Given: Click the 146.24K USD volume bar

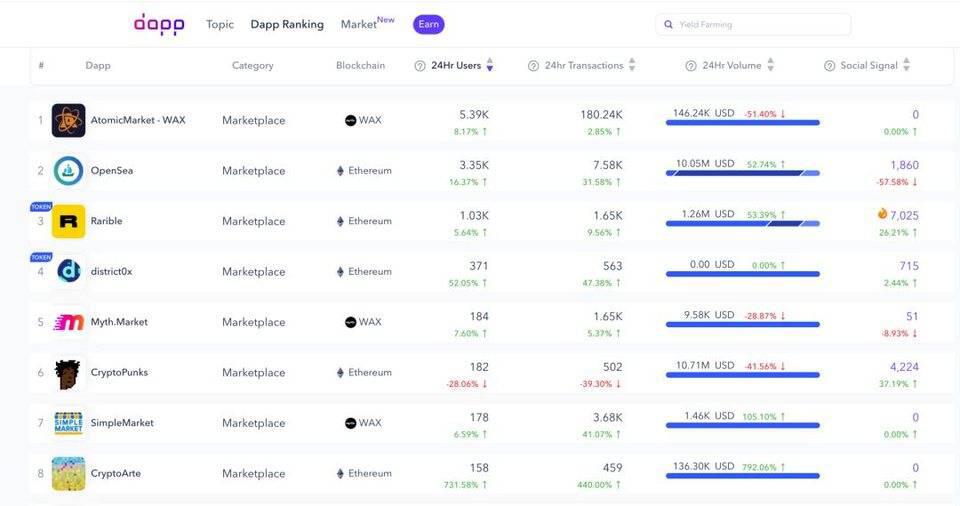Looking at the screenshot, I should [x=743, y=123].
